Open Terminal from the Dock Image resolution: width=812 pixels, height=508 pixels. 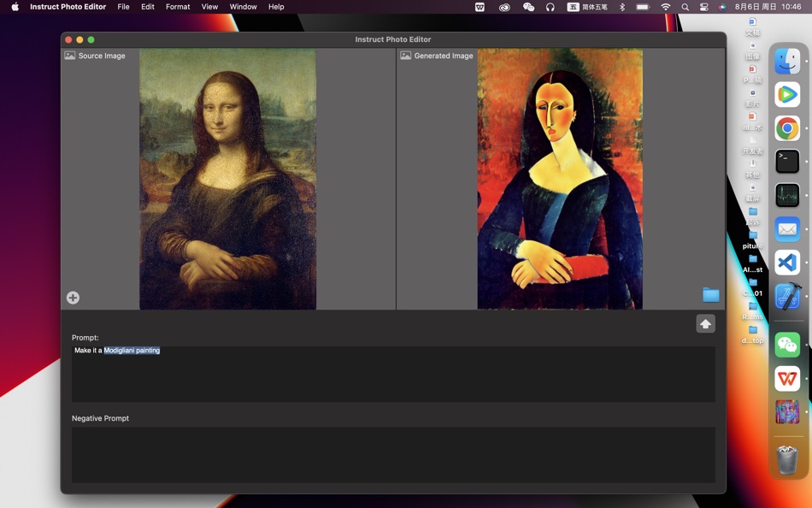[x=787, y=162]
